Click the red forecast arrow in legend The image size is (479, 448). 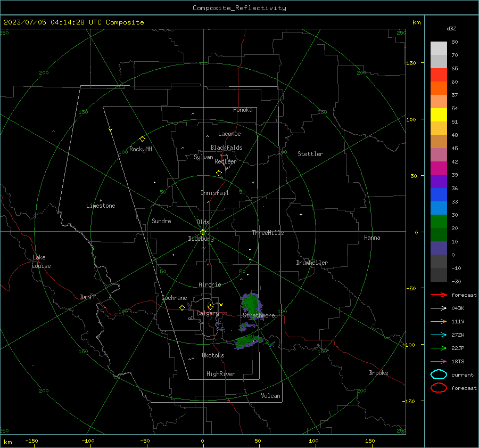coord(439,295)
